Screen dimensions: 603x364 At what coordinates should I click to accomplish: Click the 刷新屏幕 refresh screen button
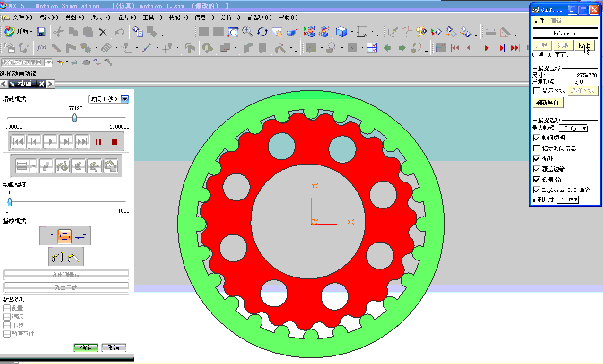[x=548, y=102]
